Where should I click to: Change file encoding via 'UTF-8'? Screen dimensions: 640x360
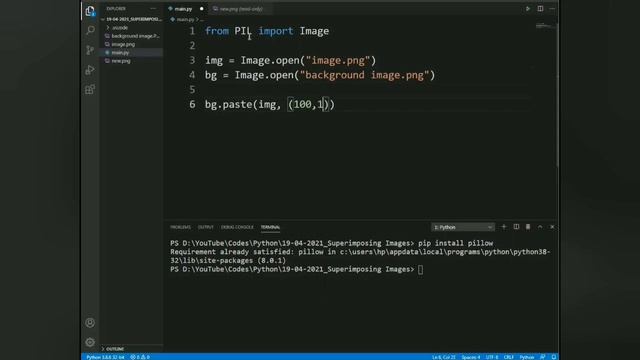pyautogui.click(x=492, y=357)
